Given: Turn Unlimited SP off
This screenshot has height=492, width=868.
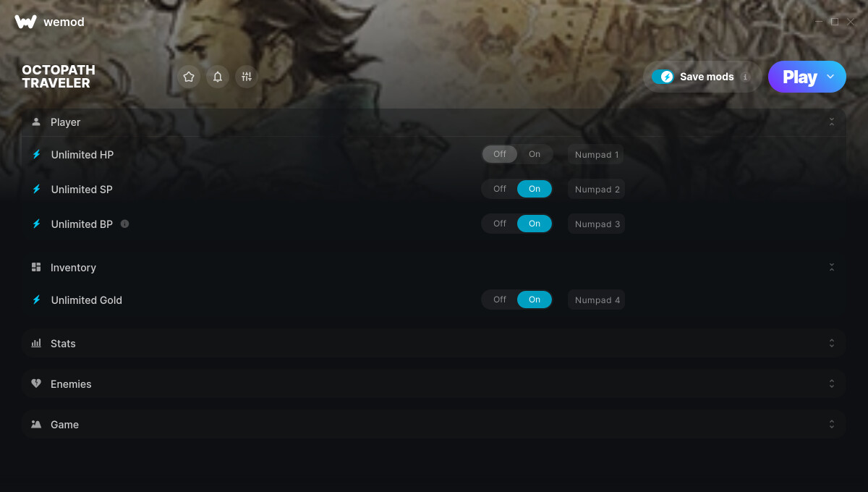Looking at the screenshot, I should coord(500,189).
